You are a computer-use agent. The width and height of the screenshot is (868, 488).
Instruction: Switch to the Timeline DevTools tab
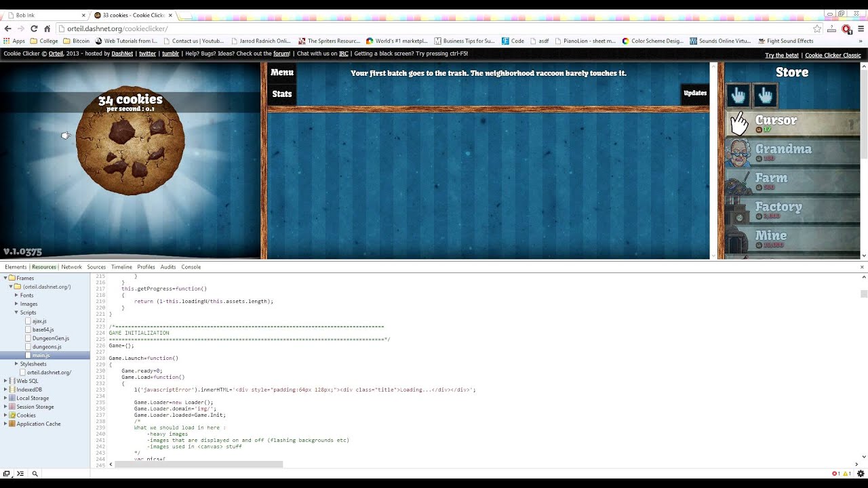[121, 267]
